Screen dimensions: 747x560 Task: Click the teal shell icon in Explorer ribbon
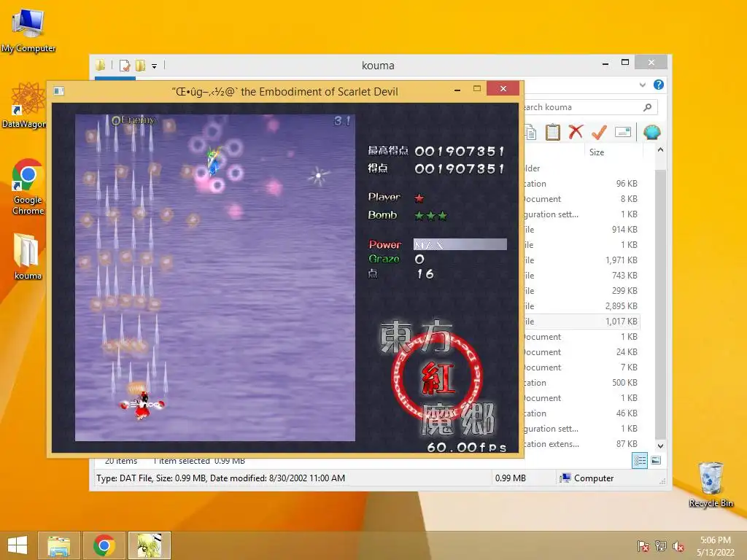tap(651, 132)
